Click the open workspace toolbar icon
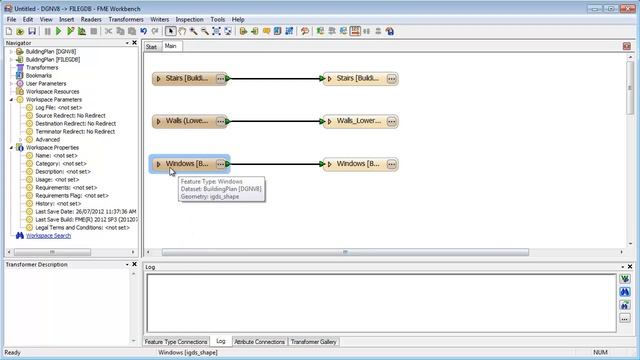640x360 pixels. point(20,31)
